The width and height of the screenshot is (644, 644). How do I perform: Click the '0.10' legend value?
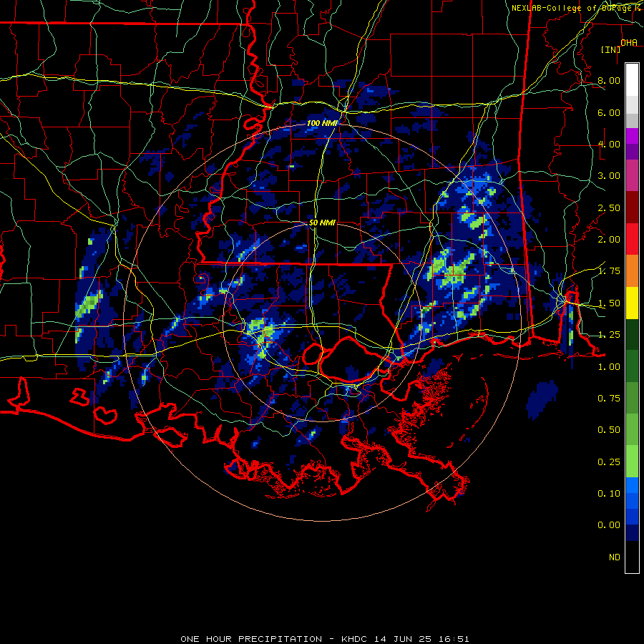pos(609,494)
